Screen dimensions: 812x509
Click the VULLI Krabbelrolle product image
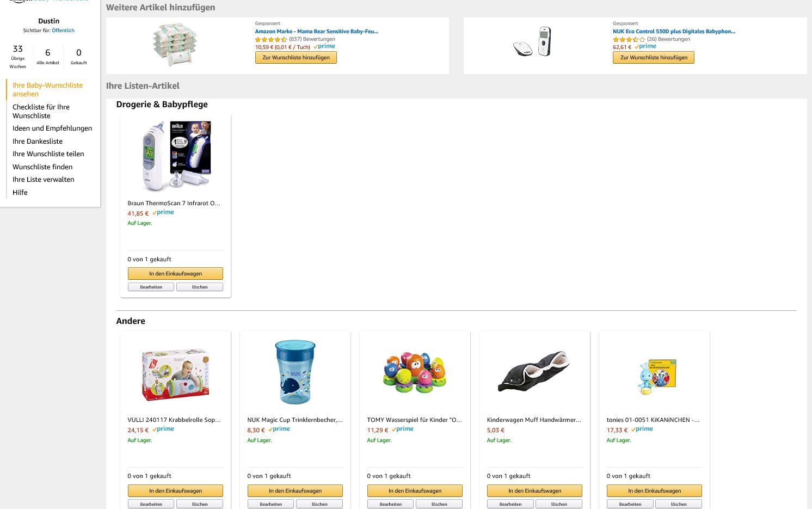pos(175,375)
